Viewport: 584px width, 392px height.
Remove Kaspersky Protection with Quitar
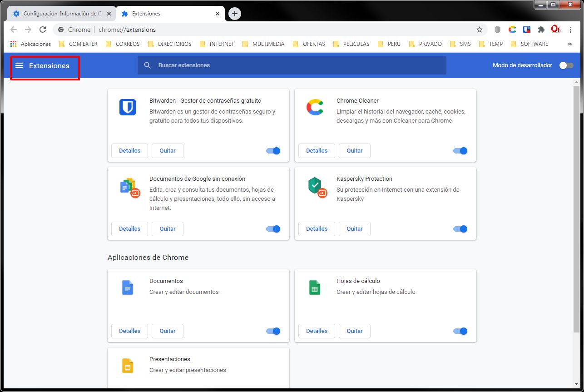click(355, 229)
